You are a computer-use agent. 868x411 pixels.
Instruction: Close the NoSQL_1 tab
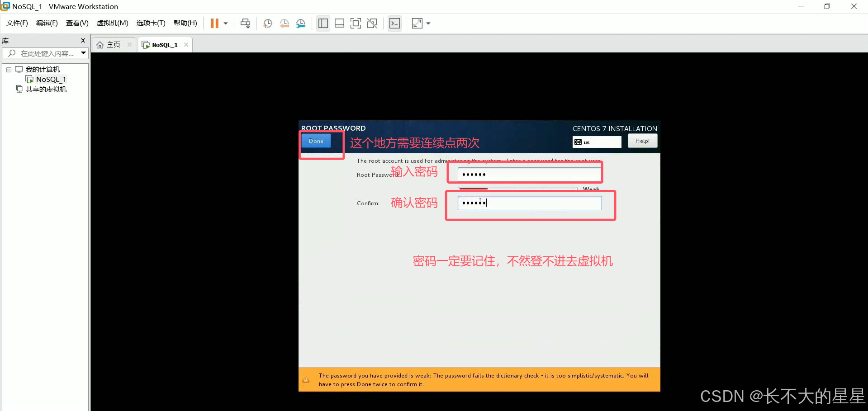click(x=186, y=44)
